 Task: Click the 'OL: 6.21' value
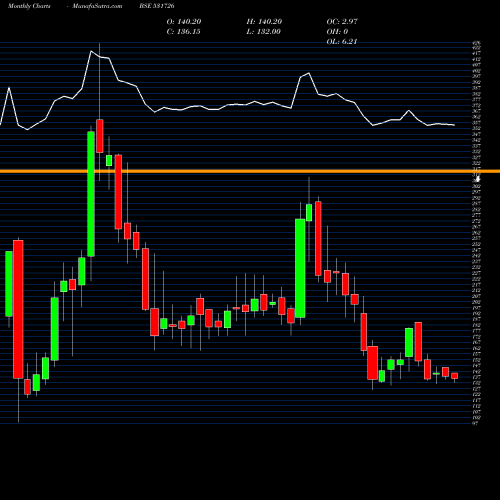(x=342, y=42)
